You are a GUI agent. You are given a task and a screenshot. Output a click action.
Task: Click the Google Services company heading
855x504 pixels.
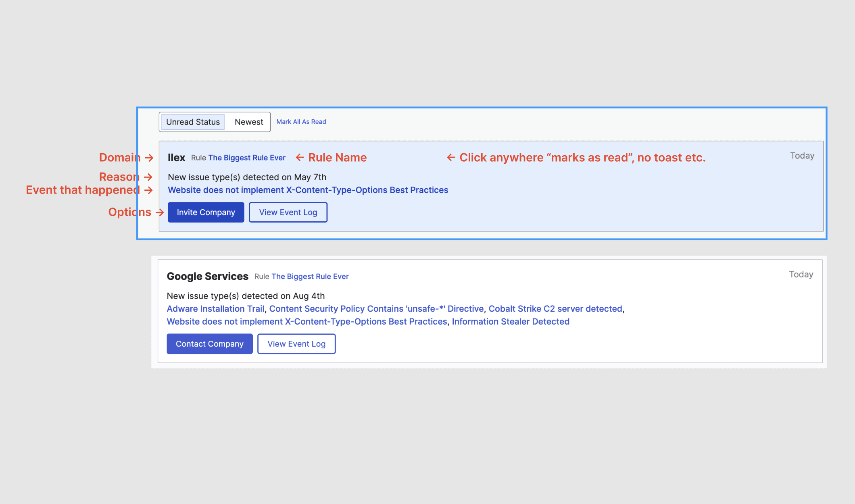click(x=207, y=276)
